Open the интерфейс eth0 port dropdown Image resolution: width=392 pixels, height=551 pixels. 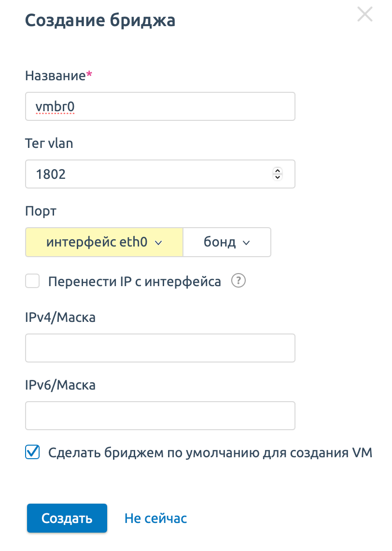point(104,242)
